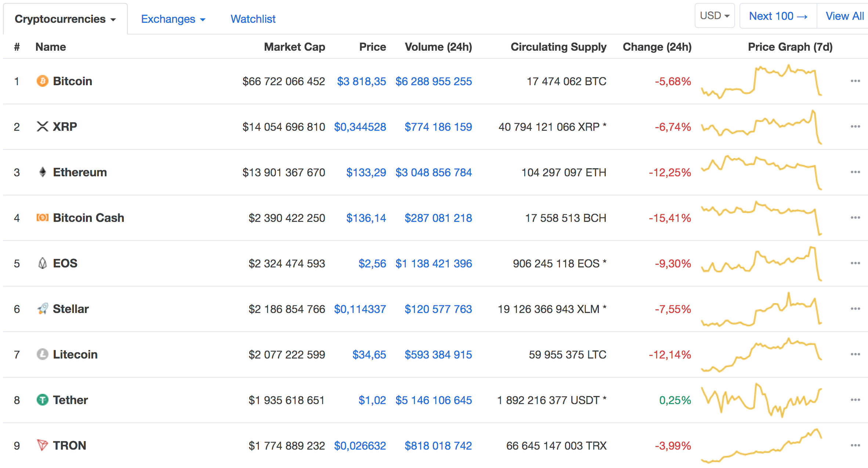Click Bitcoin market cap $66 722 066 452

click(x=284, y=81)
